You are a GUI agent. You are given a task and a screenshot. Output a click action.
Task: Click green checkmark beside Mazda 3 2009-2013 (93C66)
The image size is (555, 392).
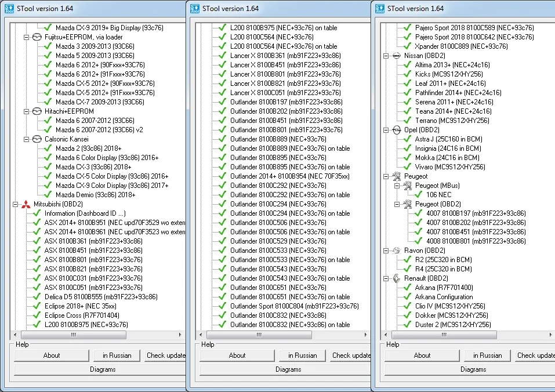point(48,46)
